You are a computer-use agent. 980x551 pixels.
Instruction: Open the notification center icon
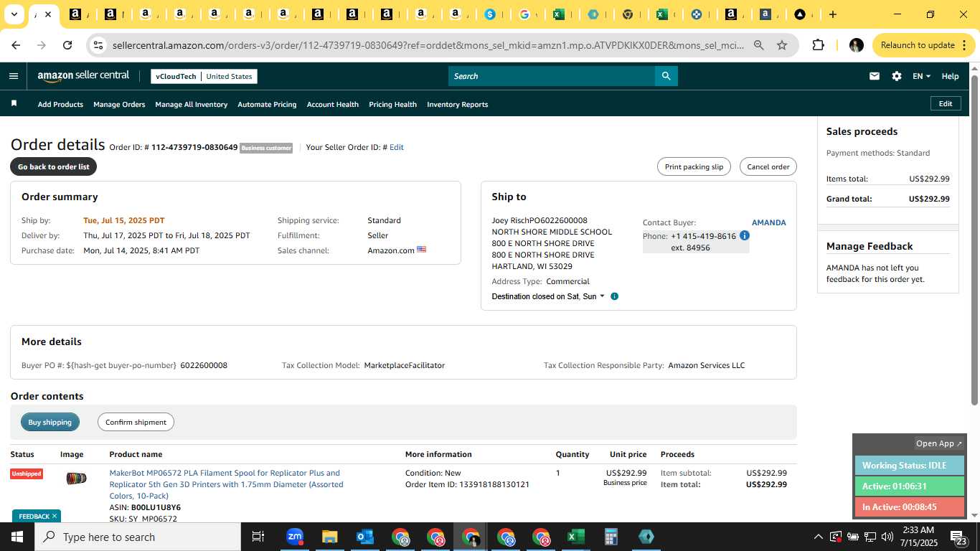[x=958, y=537]
